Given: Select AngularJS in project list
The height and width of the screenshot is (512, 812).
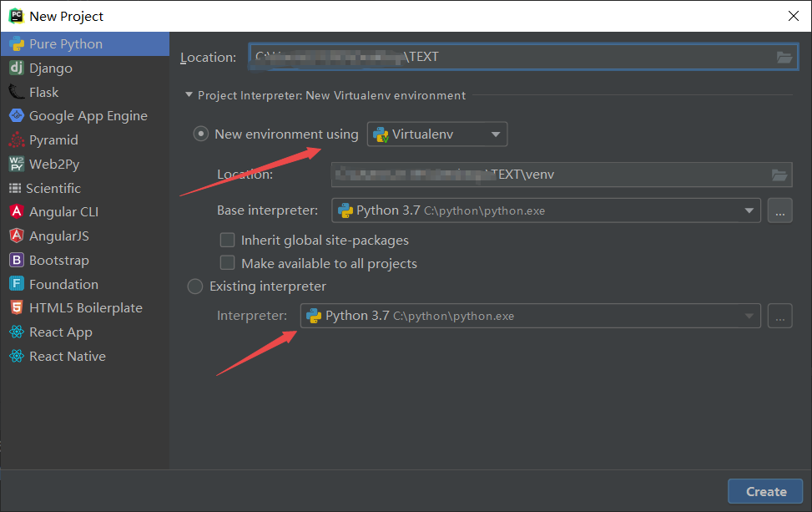Looking at the screenshot, I should click(85, 236).
